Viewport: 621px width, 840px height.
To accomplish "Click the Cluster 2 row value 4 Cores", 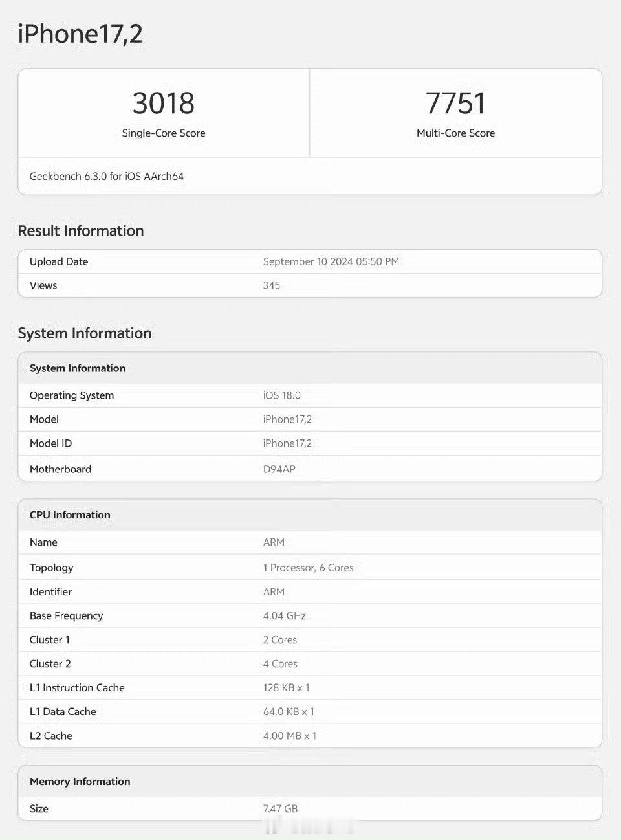I will [281, 663].
